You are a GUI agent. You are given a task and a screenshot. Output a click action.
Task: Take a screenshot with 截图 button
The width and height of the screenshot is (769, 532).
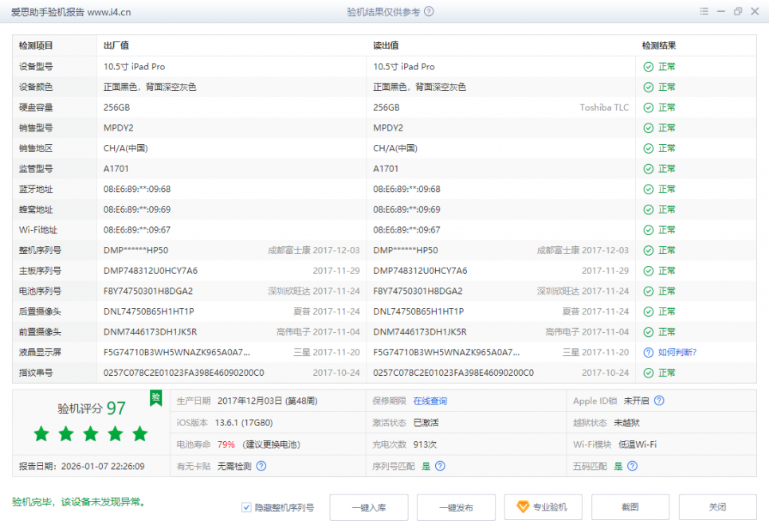(630, 507)
